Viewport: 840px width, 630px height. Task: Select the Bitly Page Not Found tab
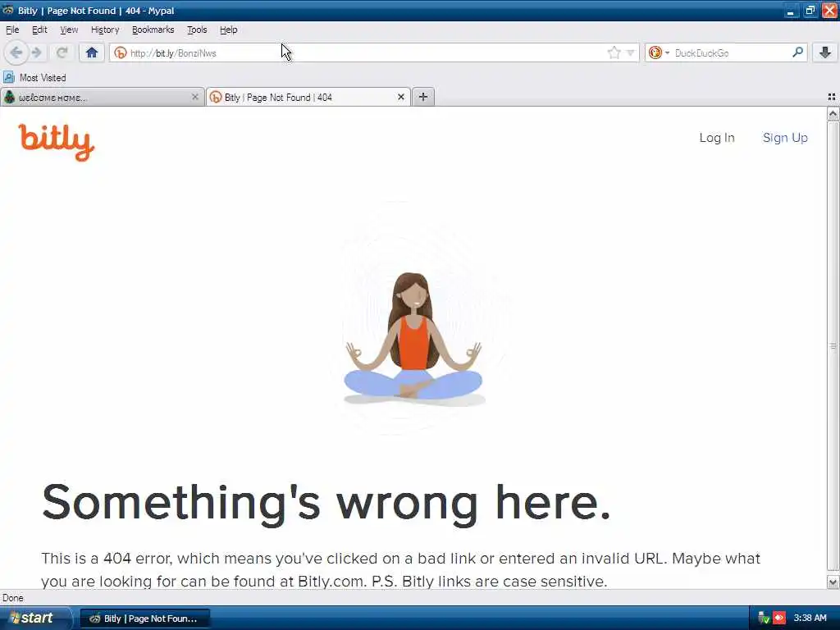point(308,97)
